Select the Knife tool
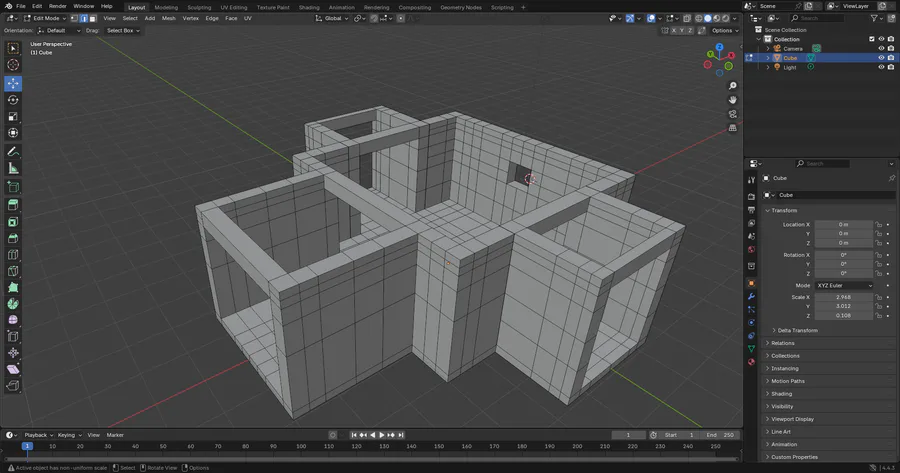900x473 pixels. click(x=13, y=271)
